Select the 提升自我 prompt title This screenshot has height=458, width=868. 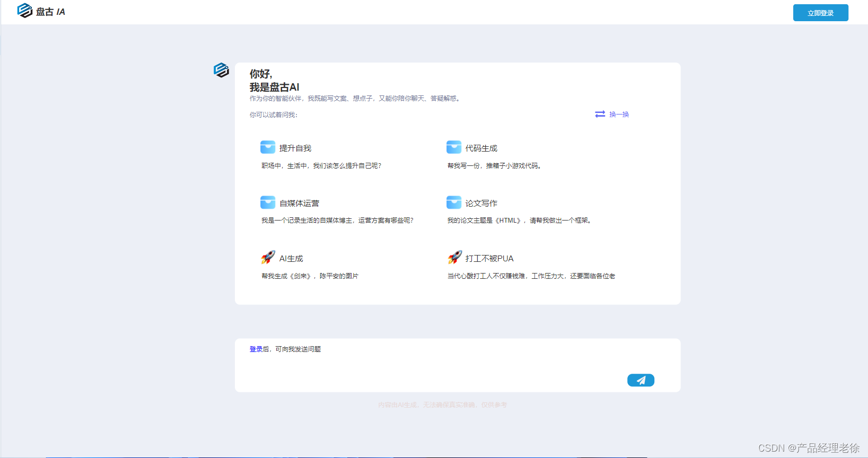click(295, 148)
